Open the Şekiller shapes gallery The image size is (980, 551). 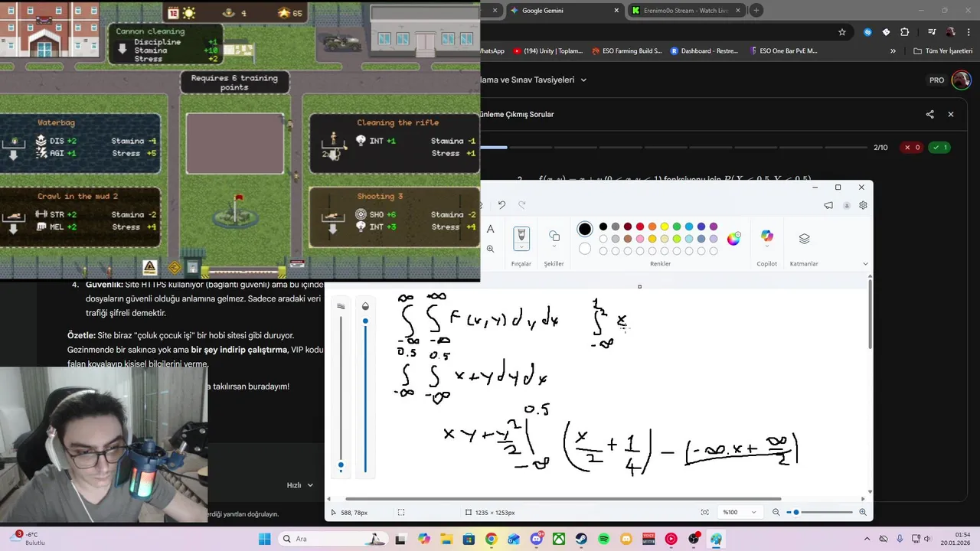point(554,239)
